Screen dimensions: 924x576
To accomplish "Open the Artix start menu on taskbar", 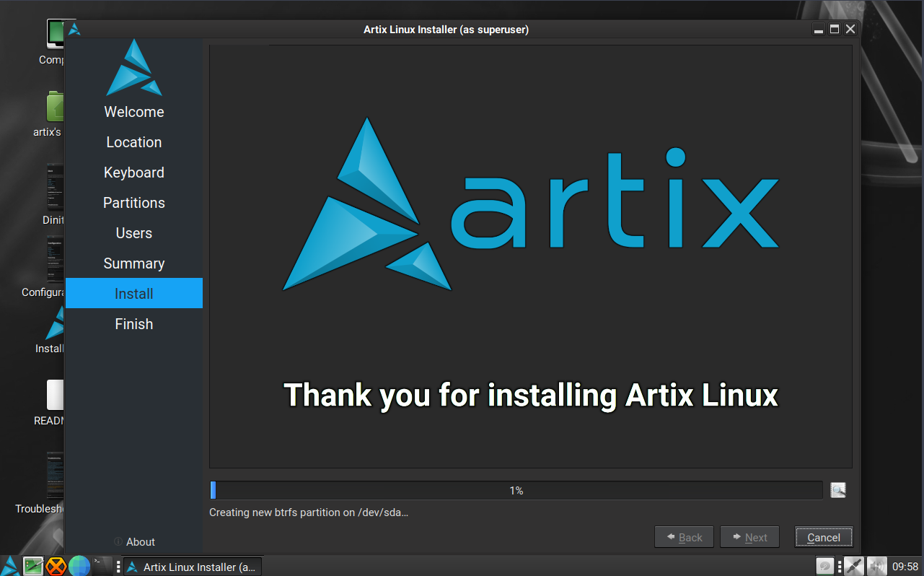I will coord(10,566).
